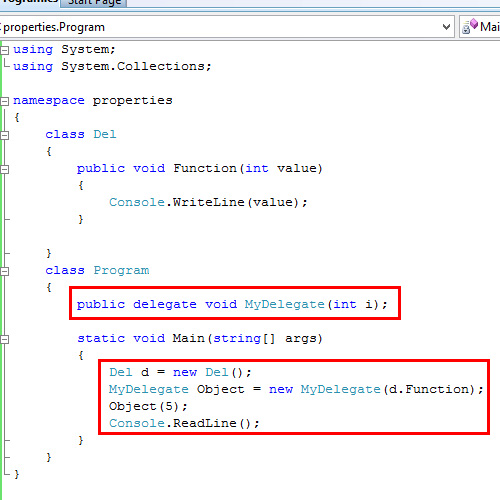Click the Console.ReadLine() statement
Screen dimensions: 500x500
click(184, 423)
